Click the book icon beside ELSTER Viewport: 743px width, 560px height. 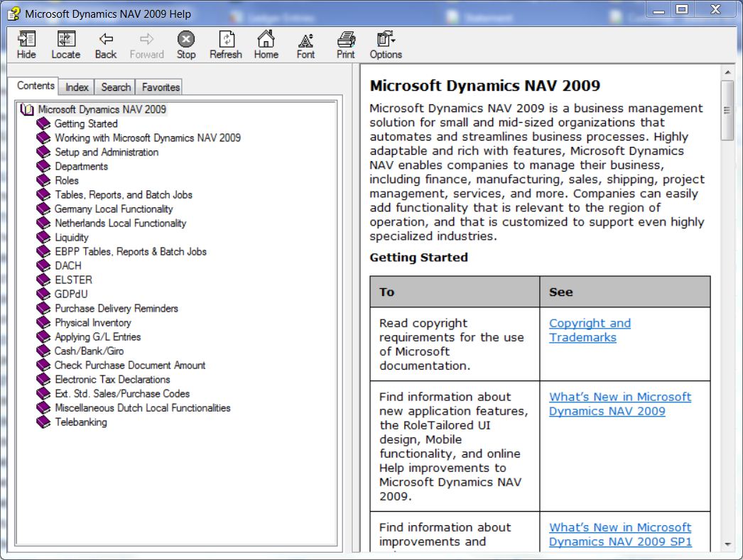[43, 280]
